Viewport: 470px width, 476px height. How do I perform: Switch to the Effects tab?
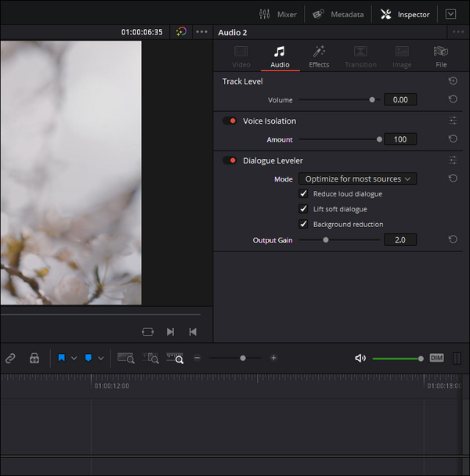pyautogui.click(x=319, y=56)
